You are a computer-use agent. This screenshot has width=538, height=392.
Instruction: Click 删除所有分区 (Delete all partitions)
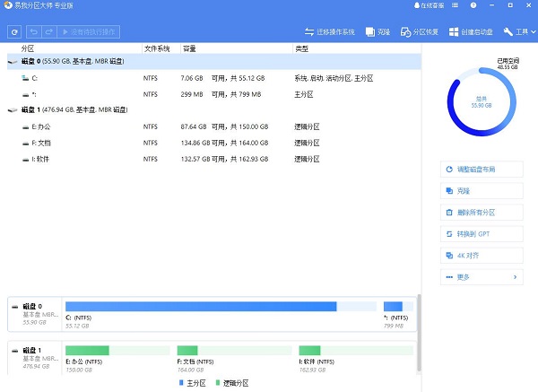(482, 213)
